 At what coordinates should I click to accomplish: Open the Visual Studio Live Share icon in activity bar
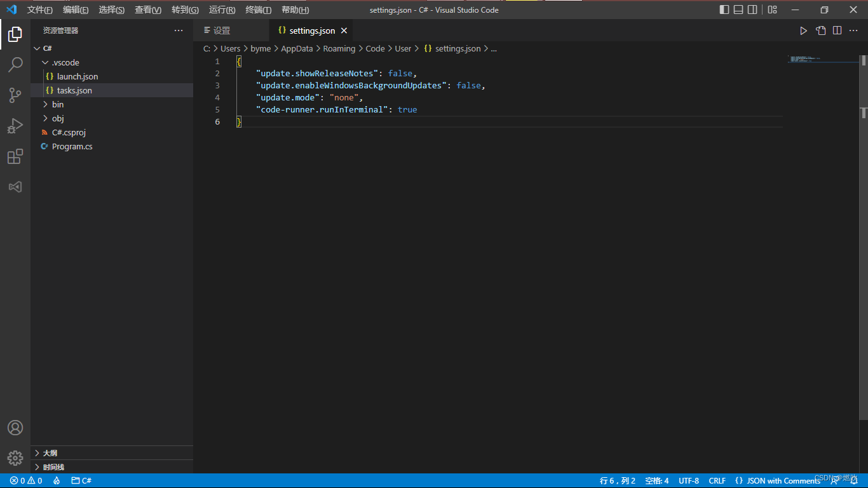tap(15, 187)
